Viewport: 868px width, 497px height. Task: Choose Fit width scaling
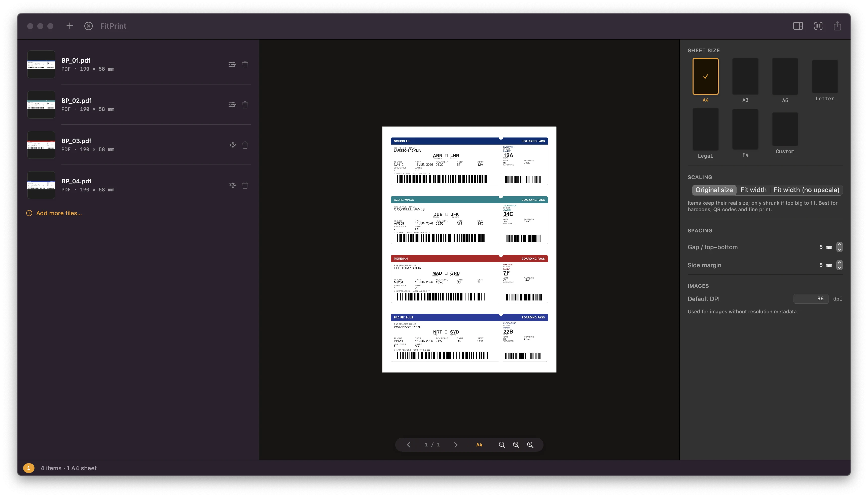753,190
